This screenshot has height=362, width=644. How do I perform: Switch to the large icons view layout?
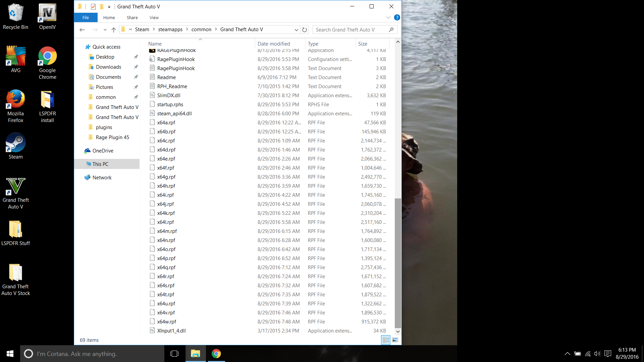pyautogui.click(x=395, y=340)
